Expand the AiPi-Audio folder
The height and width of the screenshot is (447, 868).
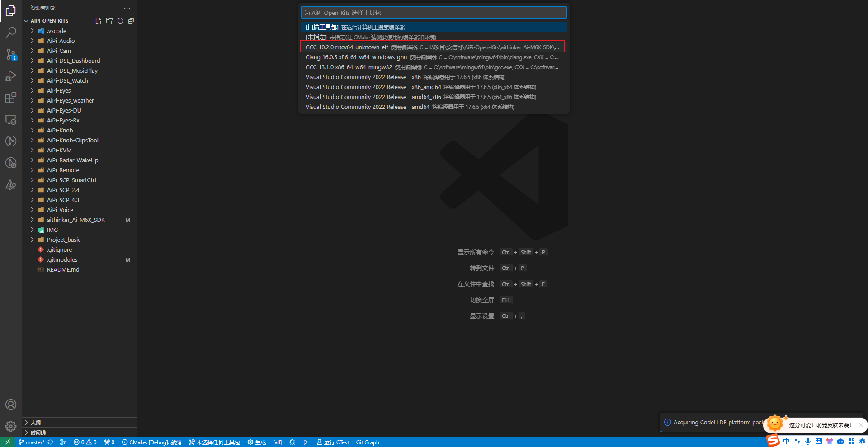80,41
